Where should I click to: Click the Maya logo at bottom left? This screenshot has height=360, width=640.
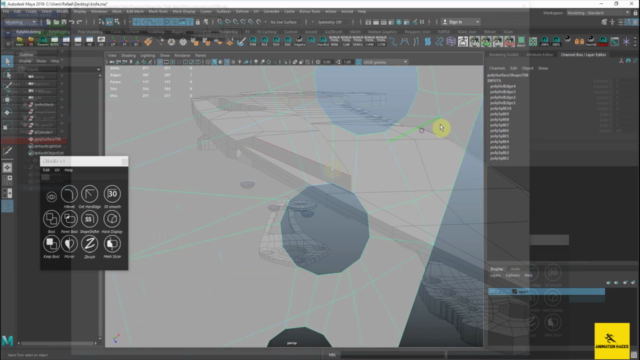(x=7, y=340)
